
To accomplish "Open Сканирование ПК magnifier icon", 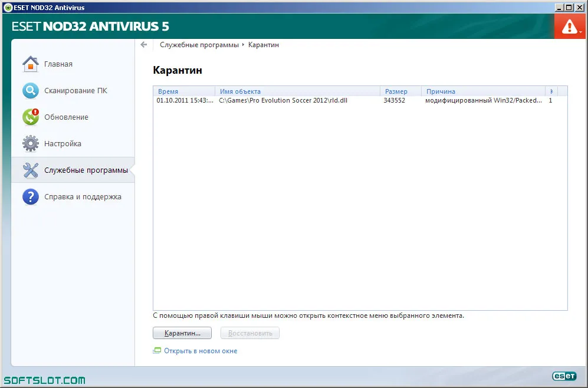I will click(x=31, y=91).
